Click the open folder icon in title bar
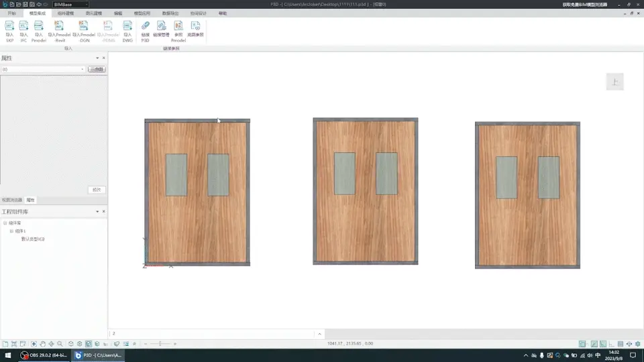Screen dimensions: 644x362 click(19, 4)
